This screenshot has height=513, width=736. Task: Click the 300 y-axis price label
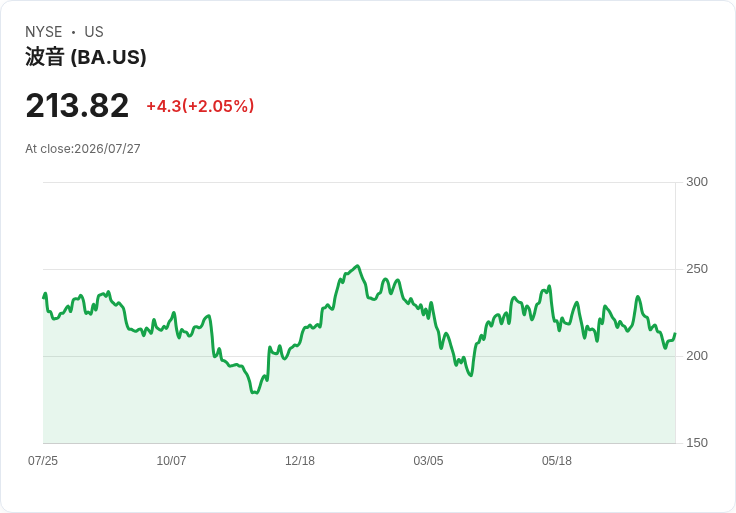click(x=697, y=182)
